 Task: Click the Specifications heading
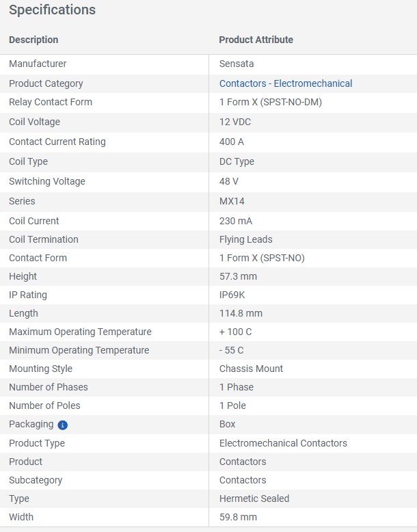click(x=52, y=10)
